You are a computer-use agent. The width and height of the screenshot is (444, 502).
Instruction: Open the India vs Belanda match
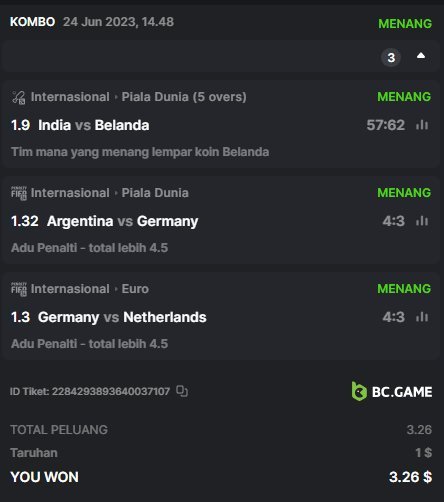(94, 125)
